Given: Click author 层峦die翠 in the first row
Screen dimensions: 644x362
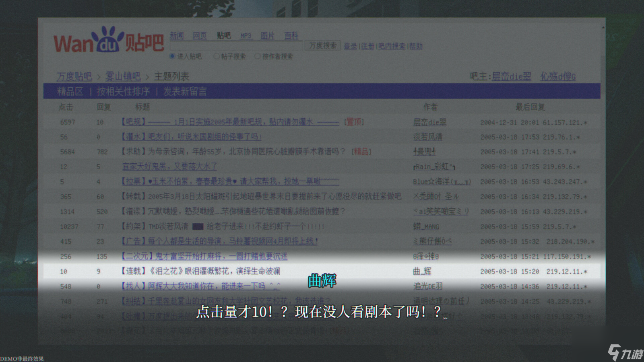Looking at the screenshot, I should [429, 122].
